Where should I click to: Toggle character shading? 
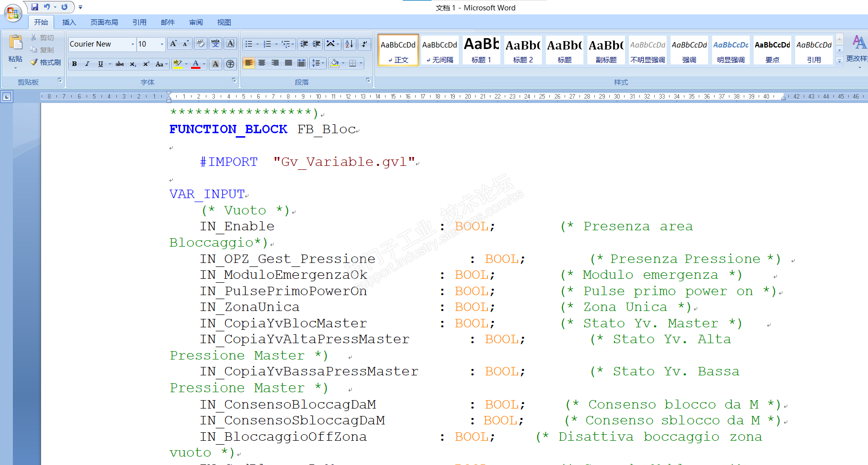(x=215, y=64)
